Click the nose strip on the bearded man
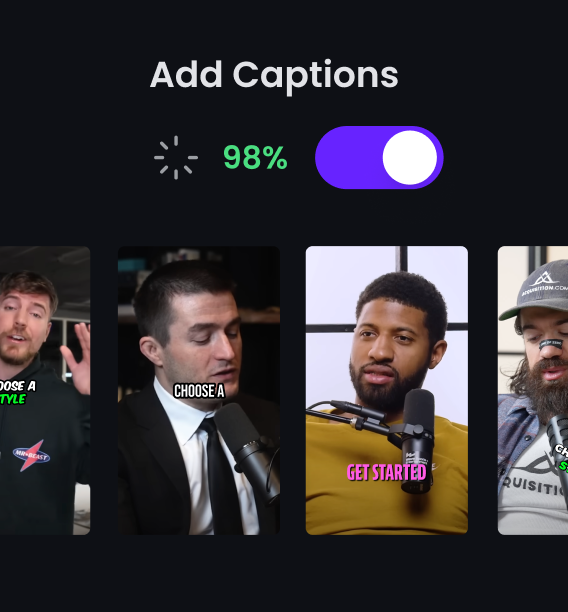The width and height of the screenshot is (568, 612). tap(550, 344)
